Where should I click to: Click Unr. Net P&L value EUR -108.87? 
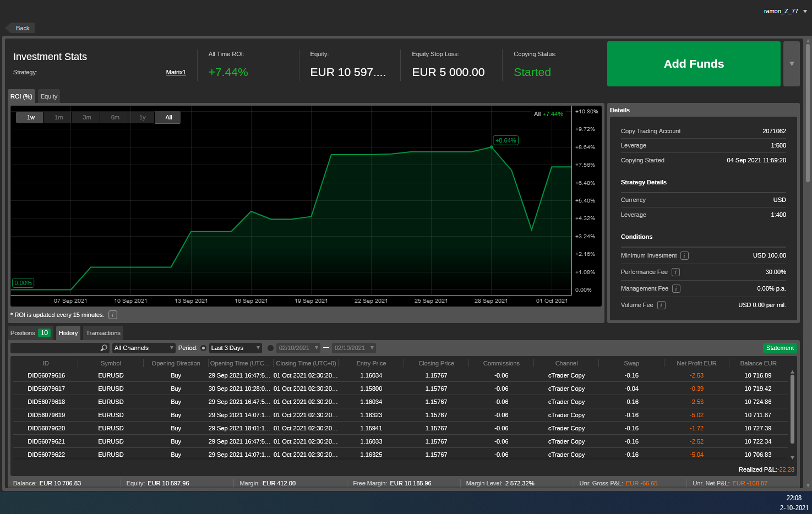tap(749, 483)
